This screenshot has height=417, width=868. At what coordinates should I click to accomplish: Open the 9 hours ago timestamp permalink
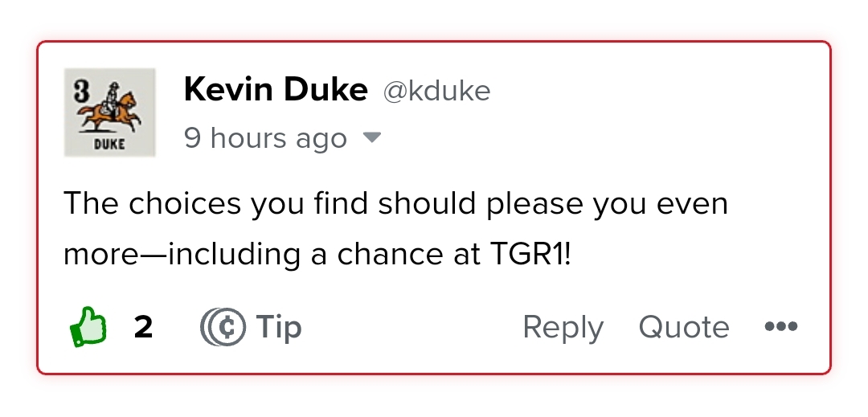click(265, 138)
